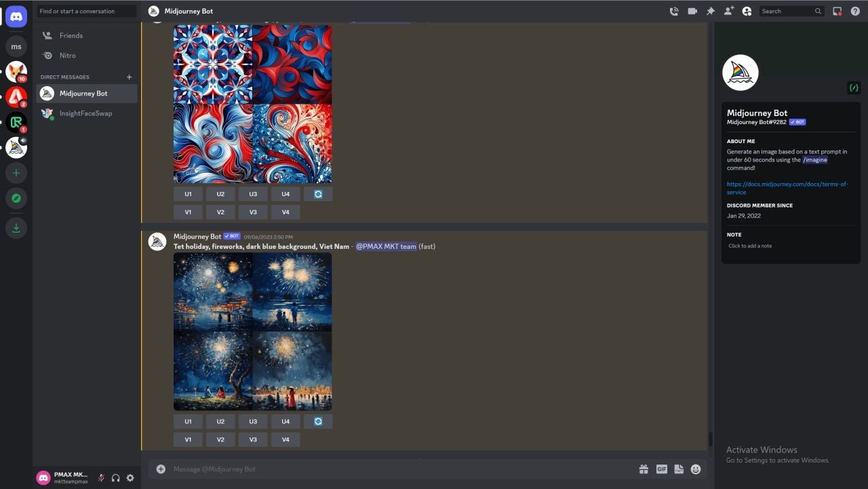
Task: Open the attachment plus menu
Action: tap(161, 469)
